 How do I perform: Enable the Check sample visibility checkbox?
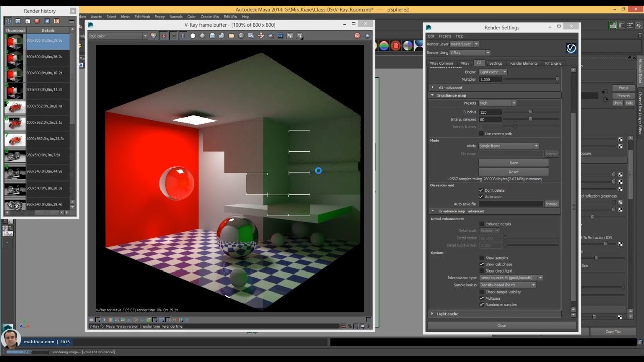pyautogui.click(x=482, y=292)
